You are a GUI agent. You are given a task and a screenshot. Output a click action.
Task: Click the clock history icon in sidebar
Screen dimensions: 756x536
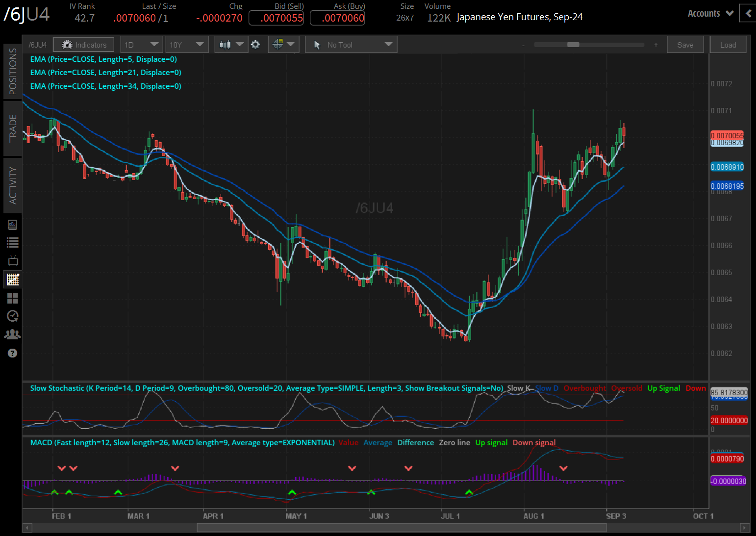click(x=13, y=316)
